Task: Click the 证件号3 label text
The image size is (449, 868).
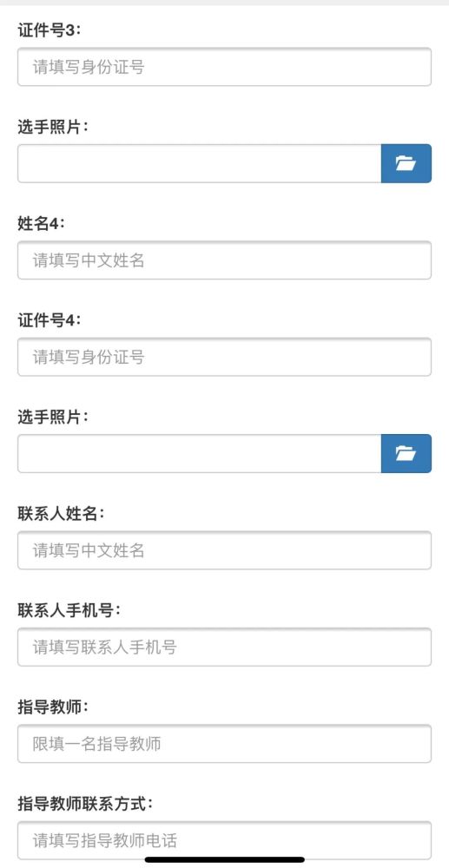Action: 50,30
